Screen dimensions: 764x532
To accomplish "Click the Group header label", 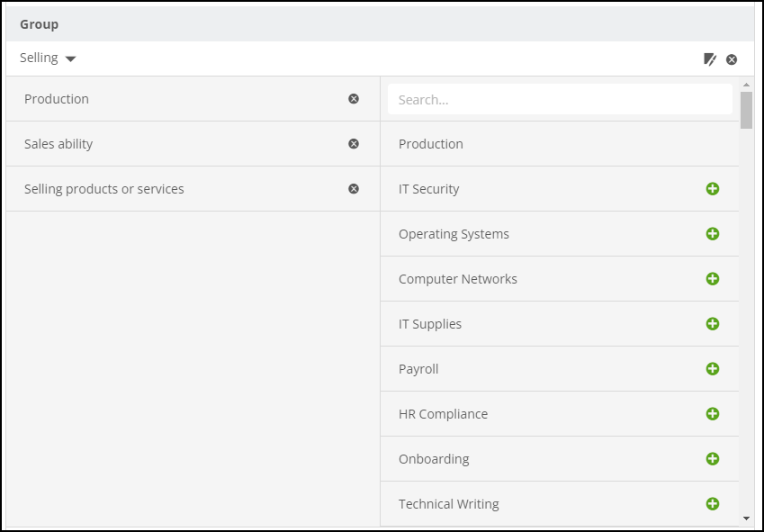I will pyautogui.click(x=40, y=24).
